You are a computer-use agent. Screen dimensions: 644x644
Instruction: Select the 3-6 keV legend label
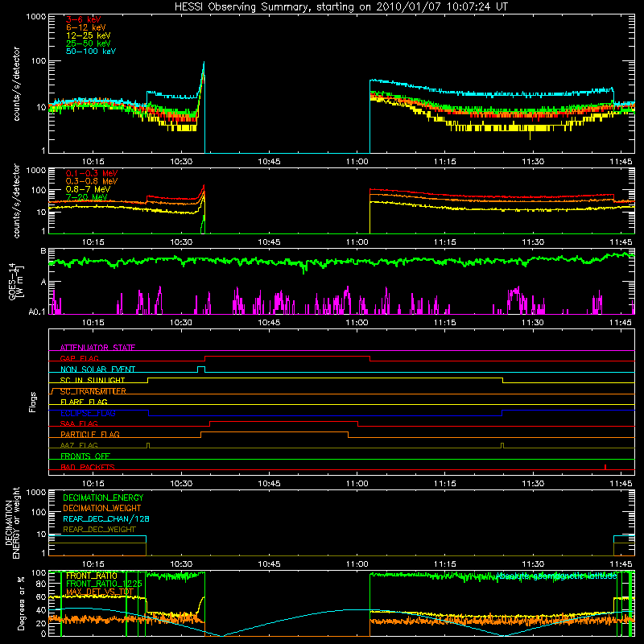[x=84, y=19]
